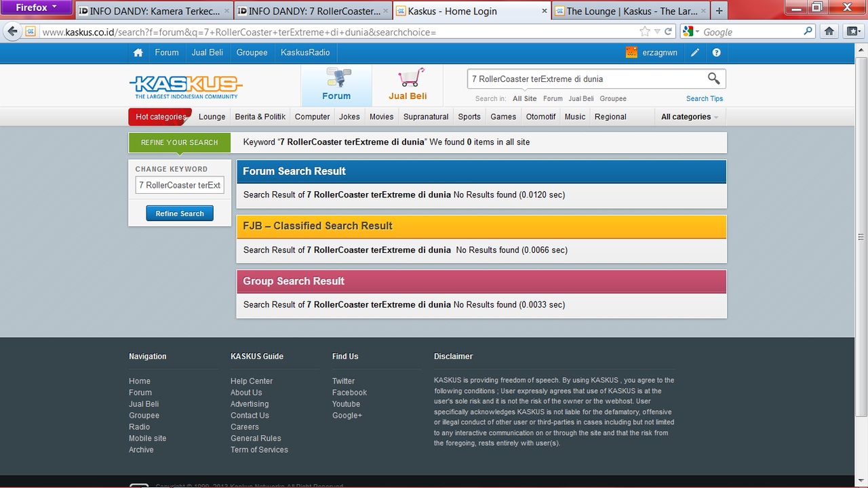The height and width of the screenshot is (488, 868).
Task: Open the Google+ footer link
Action: tap(347, 415)
